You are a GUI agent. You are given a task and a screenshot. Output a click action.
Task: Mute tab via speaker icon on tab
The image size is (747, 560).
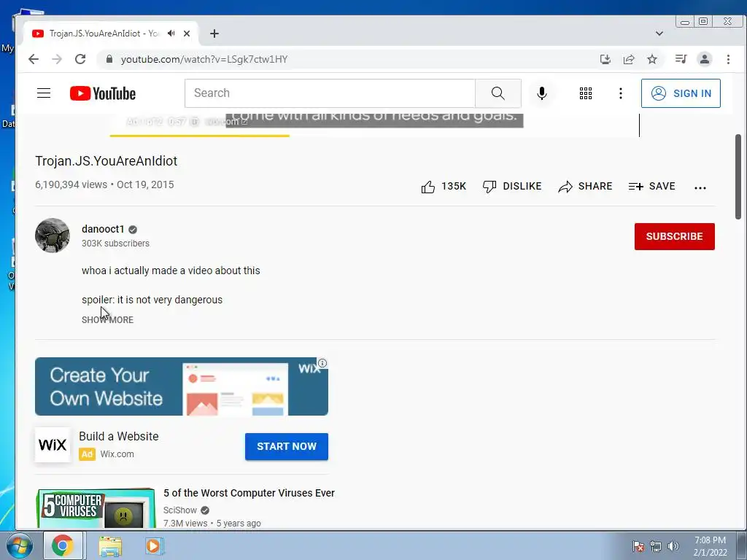171,34
